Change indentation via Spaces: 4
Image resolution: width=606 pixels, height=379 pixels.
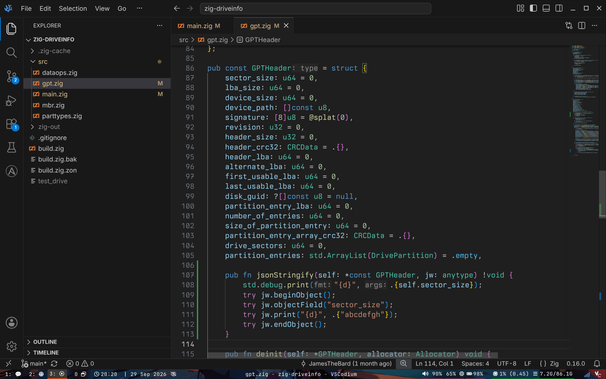475,364
